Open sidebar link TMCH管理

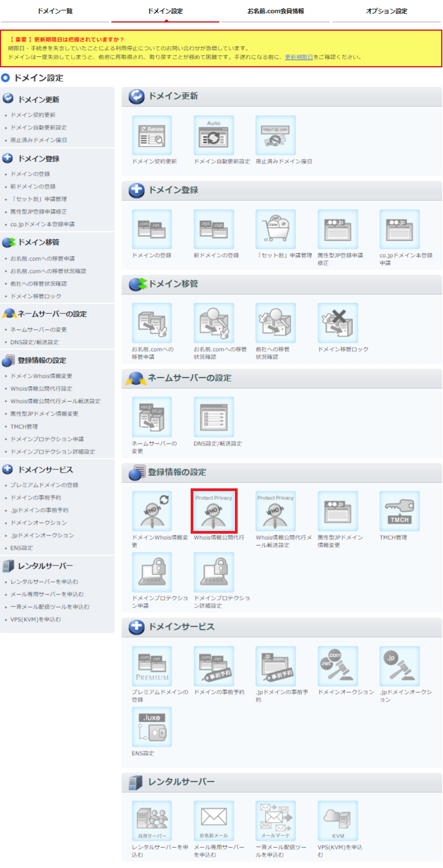[x=24, y=426]
